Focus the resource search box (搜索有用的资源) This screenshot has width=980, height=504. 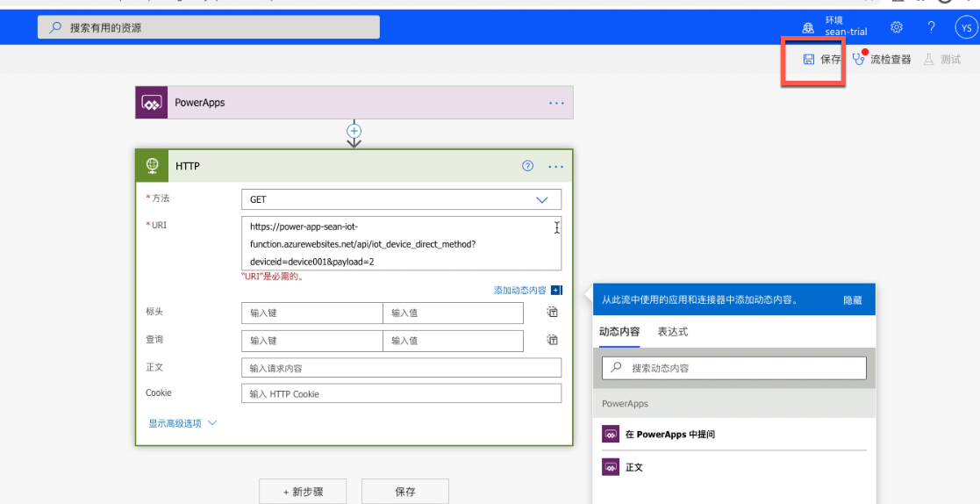209,27
